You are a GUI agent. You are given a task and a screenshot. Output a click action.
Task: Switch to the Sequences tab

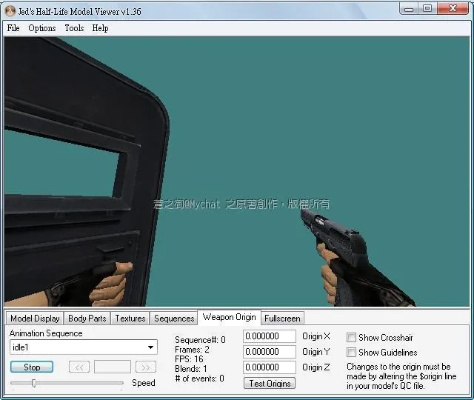pos(174,318)
